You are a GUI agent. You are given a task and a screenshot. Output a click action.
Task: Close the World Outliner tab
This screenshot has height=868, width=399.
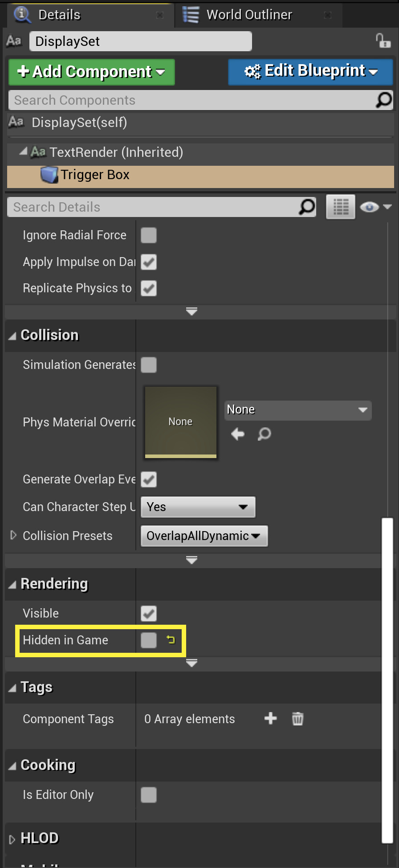[x=328, y=15]
